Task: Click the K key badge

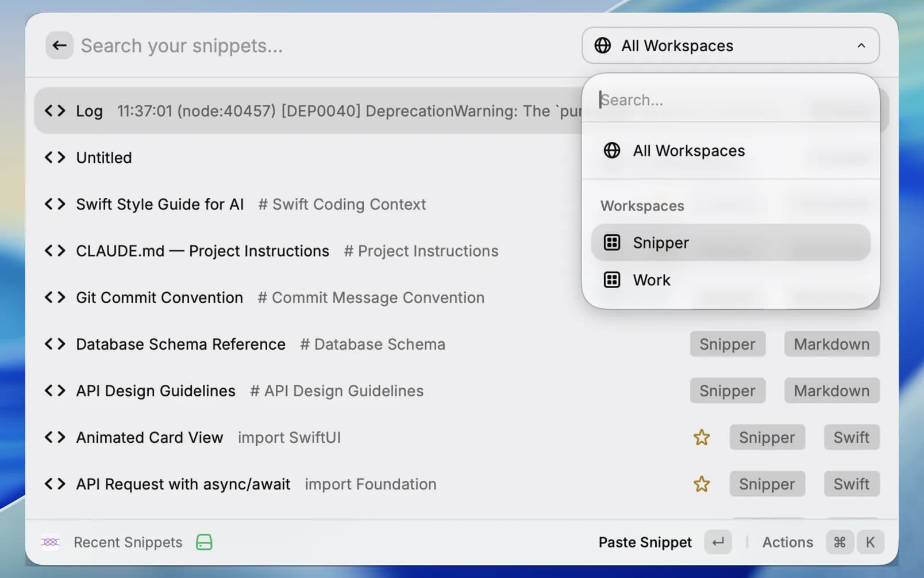Action: tap(870, 542)
